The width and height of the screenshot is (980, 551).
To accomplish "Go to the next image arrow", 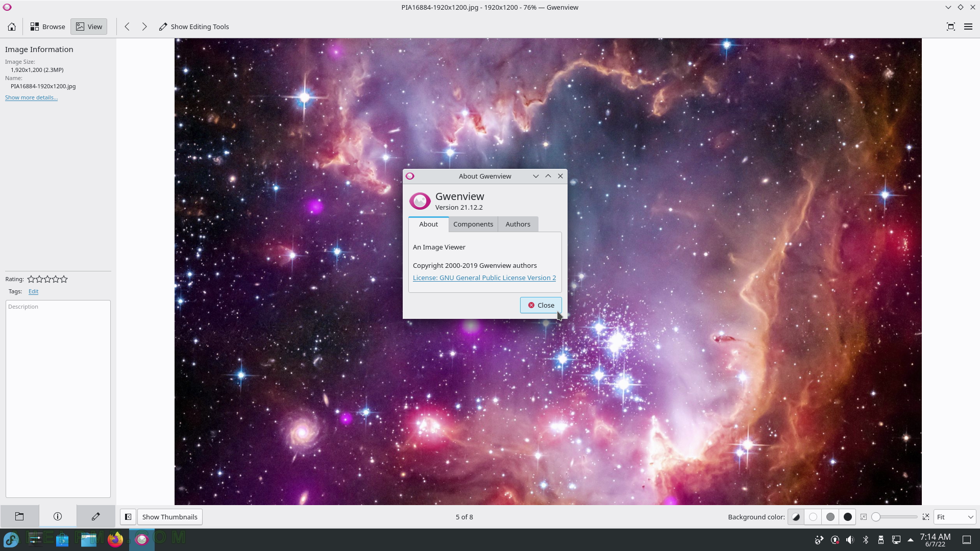I will point(144,27).
